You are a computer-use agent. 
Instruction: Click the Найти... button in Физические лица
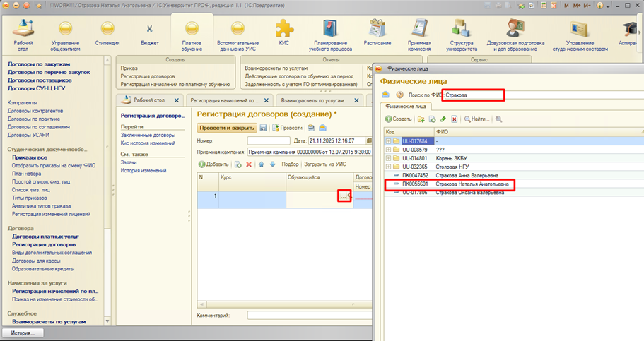coord(479,119)
